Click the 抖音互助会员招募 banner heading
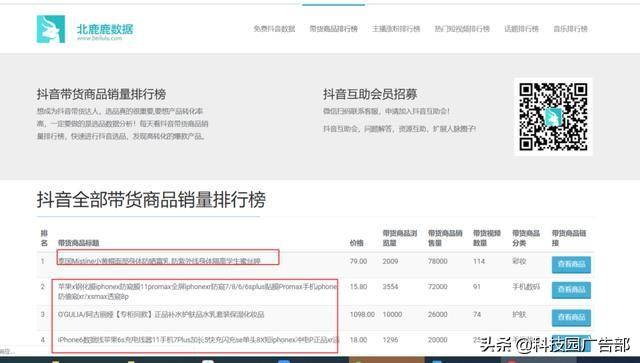Image resolution: width=640 pixels, height=363 pixels. point(370,94)
